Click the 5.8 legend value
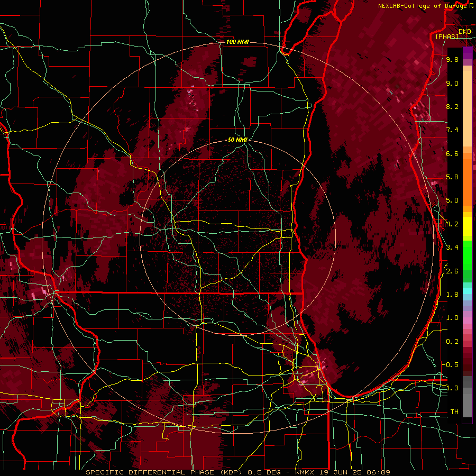Viewport: 476px width, 476px height. 452,177
